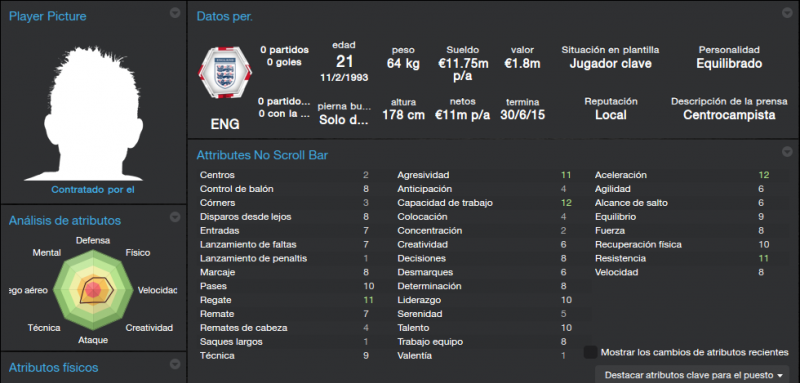Select the Jugador clave squad status

tap(610, 64)
